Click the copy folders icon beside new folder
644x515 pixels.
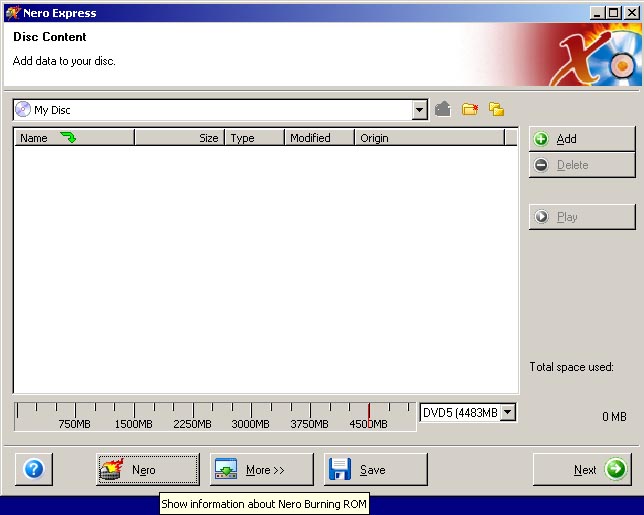click(x=497, y=110)
